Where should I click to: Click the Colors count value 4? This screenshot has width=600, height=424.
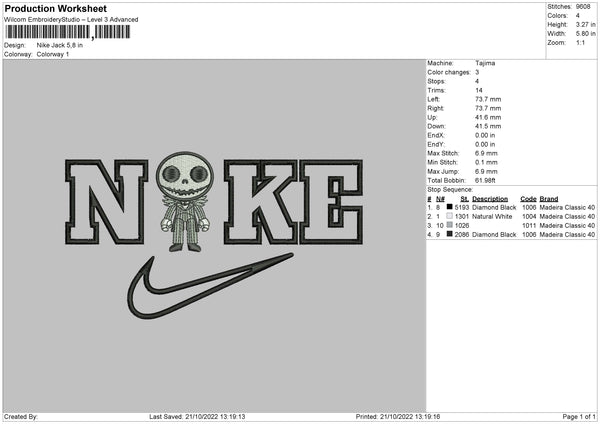(x=577, y=16)
